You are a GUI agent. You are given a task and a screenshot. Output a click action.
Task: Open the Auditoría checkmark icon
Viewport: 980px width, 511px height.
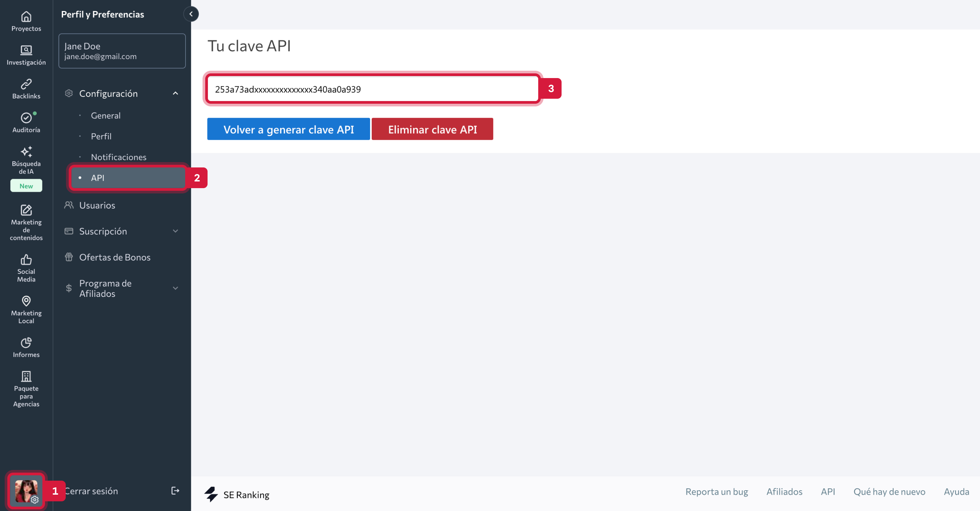click(26, 118)
